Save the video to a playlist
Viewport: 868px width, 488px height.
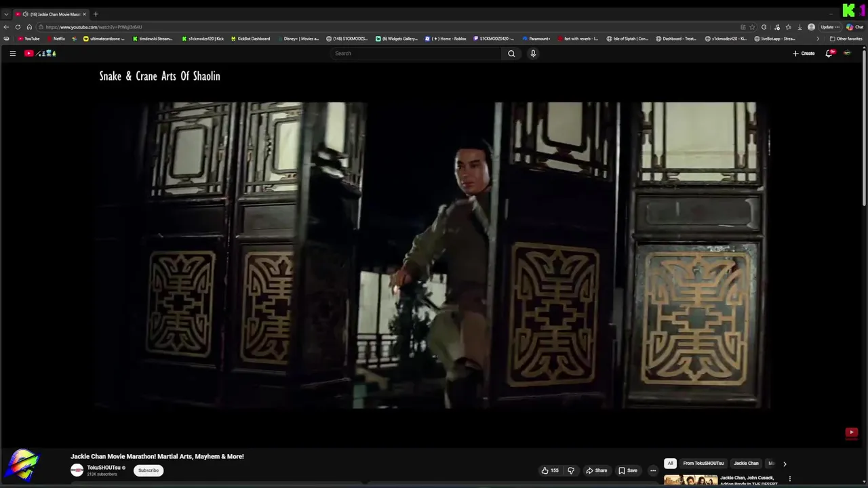pyautogui.click(x=628, y=470)
